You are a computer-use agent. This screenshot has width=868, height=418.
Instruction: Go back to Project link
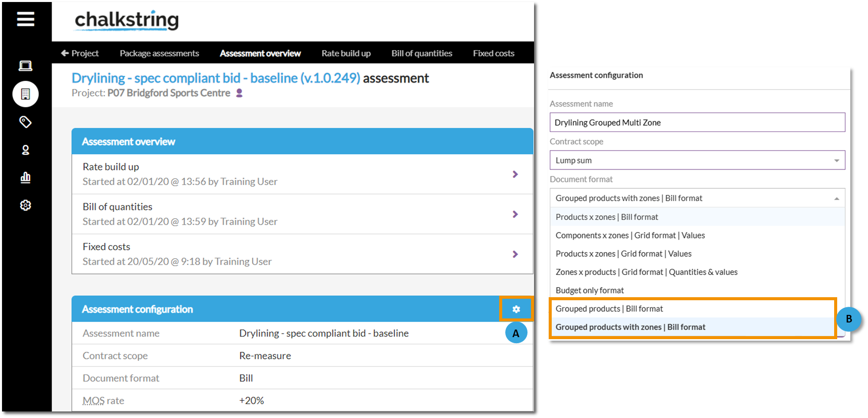click(x=80, y=53)
